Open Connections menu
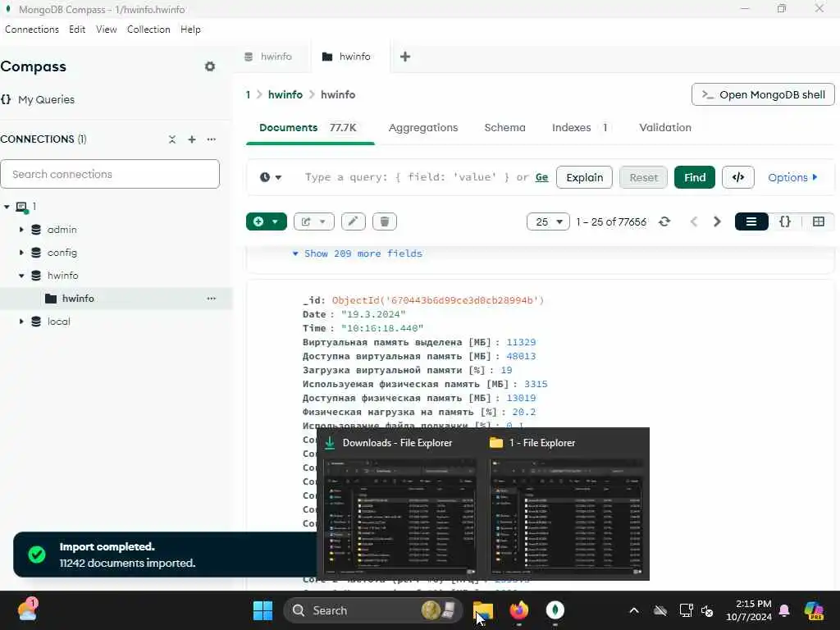The width and height of the screenshot is (840, 630). click(x=32, y=30)
